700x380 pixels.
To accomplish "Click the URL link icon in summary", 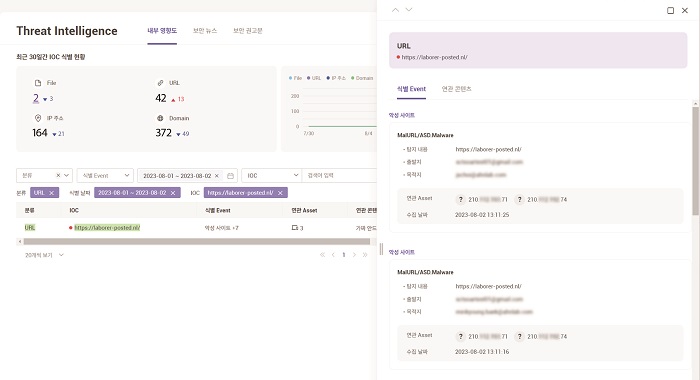I will click(160, 83).
